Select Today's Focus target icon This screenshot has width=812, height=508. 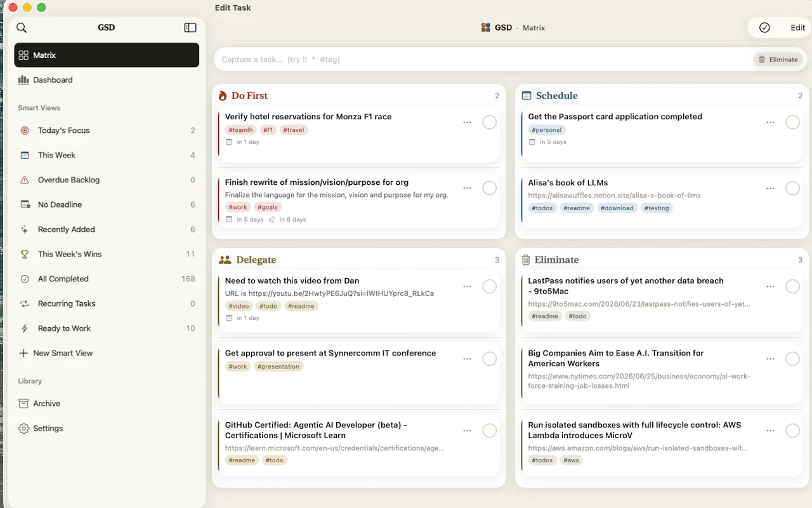point(25,130)
